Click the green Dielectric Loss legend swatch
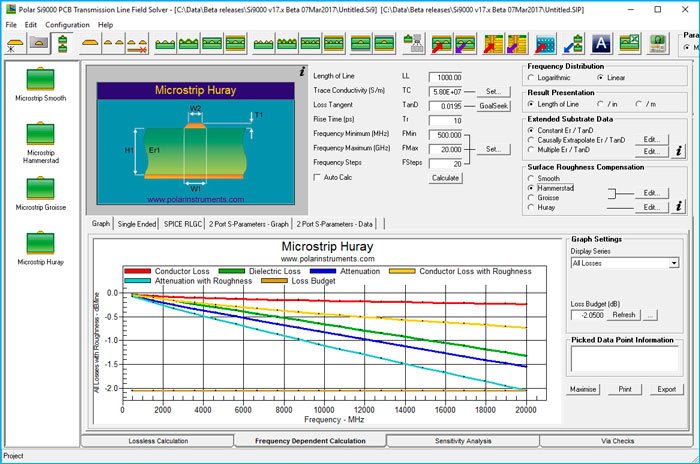Screen dimensions: 700x464 coord(232,272)
